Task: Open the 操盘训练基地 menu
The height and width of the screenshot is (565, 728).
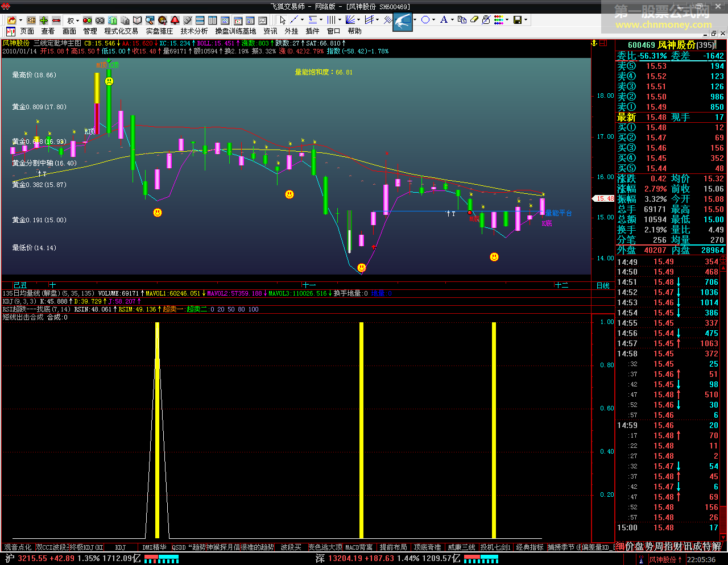Action: tap(235, 31)
